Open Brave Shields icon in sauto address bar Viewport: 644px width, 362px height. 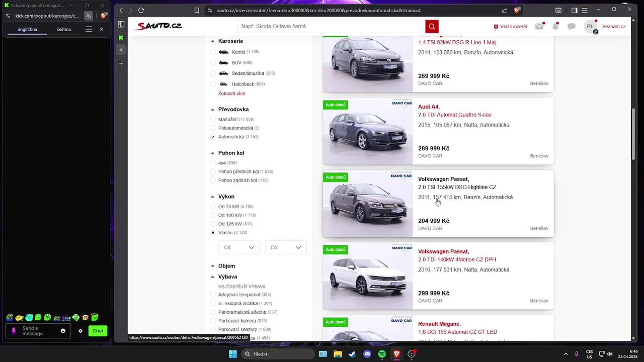(517, 10)
